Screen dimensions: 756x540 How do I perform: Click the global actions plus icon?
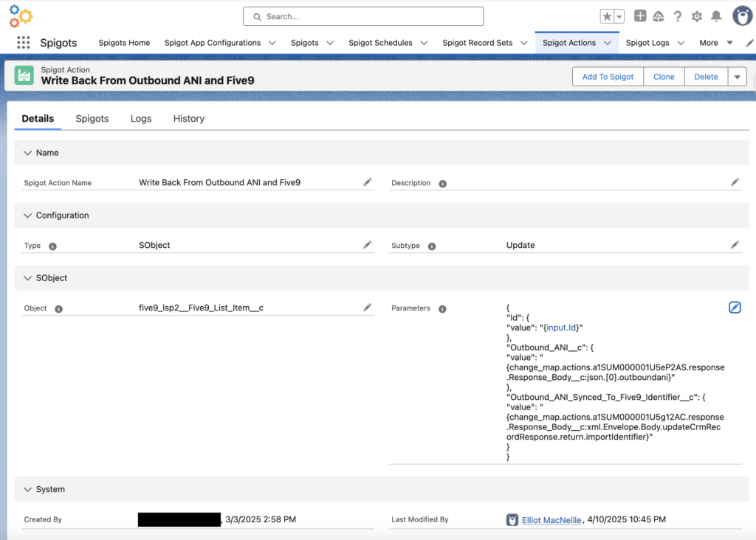(x=640, y=16)
